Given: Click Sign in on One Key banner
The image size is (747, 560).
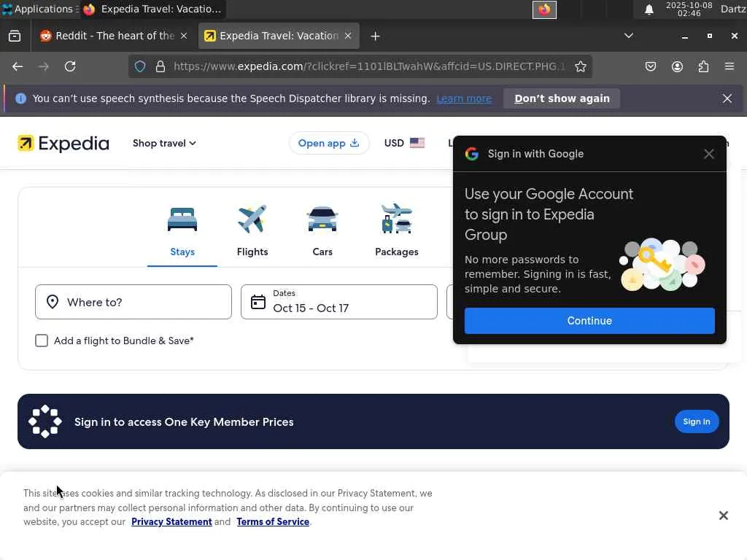Looking at the screenshot, I should (697, 421).
